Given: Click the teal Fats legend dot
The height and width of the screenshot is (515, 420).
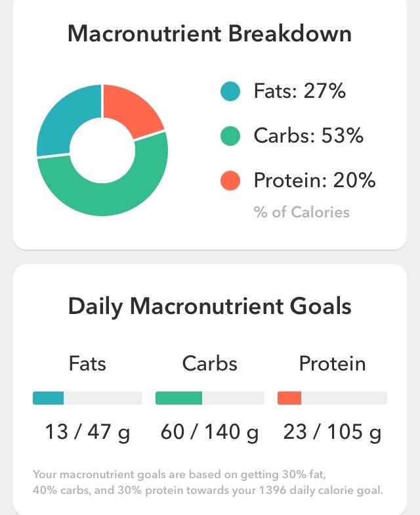Looking at the screenshot, I should (x=230, y=91).
